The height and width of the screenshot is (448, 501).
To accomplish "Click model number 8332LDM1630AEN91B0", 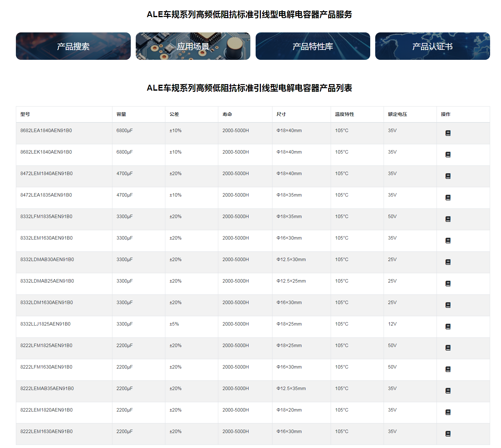I will (46, 303).
